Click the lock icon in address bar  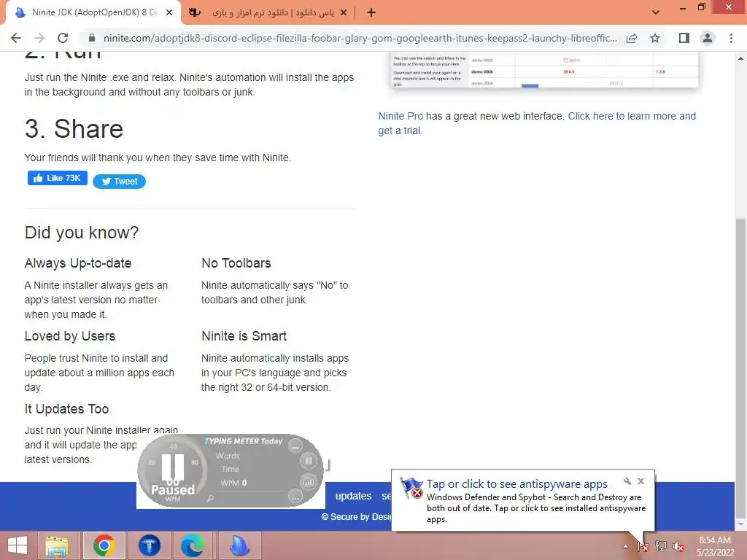coord(92,38)
